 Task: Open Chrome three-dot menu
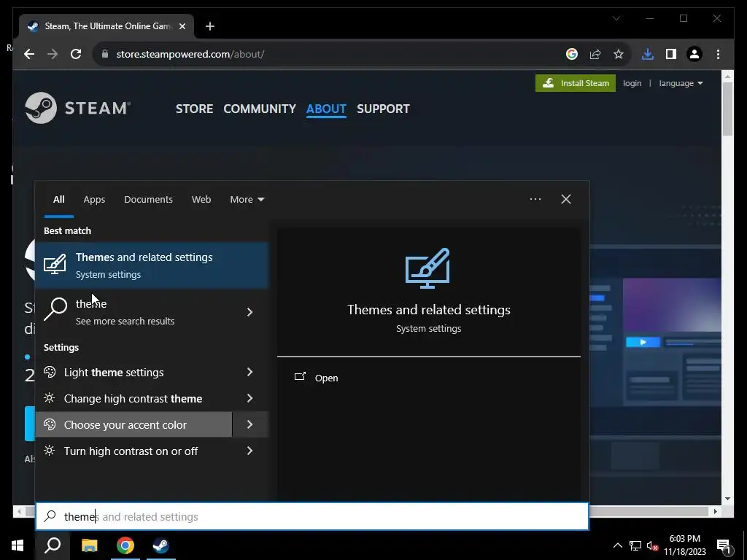(718, 54)
